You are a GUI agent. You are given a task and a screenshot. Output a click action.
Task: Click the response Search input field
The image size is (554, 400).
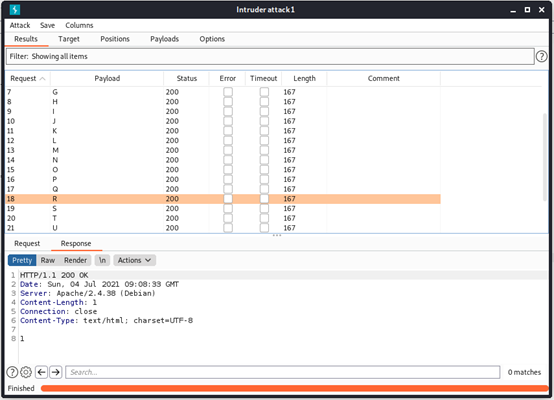pyautogui.click(x=283, y=372)
